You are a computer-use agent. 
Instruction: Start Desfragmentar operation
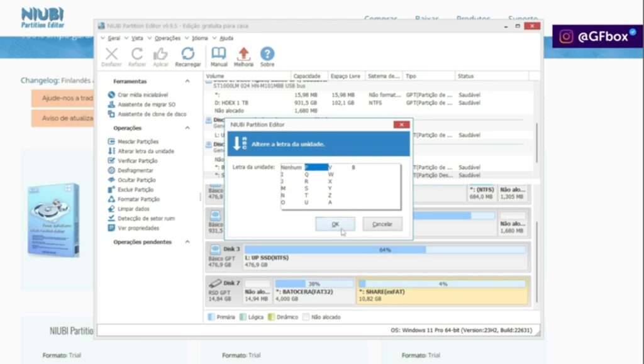point(131,170)
